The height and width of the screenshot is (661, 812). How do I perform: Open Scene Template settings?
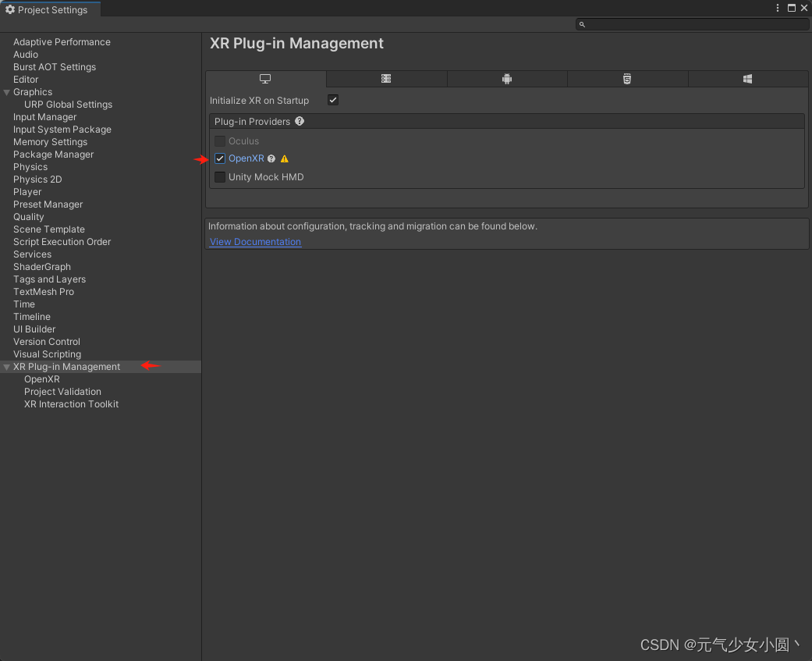coord(49,229)
